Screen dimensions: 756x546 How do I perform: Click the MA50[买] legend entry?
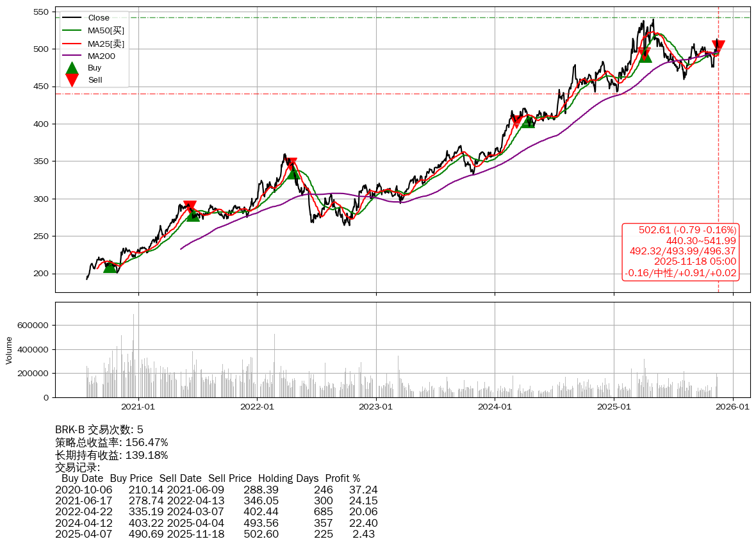(x=106, y=31)
